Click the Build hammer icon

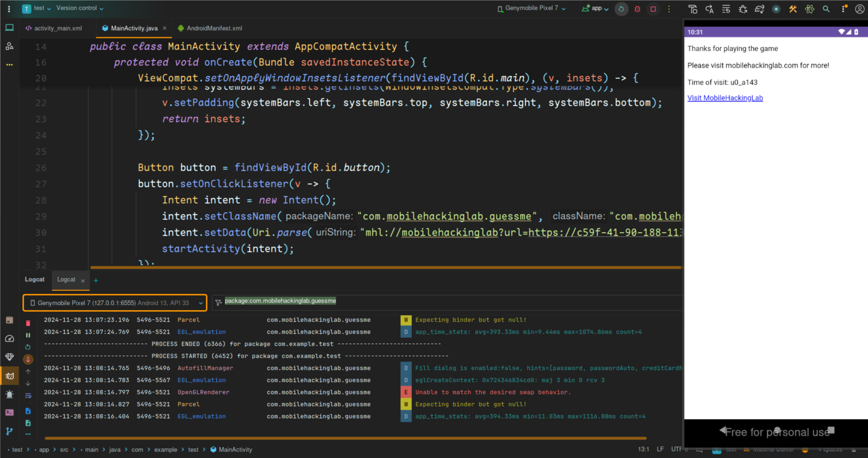(693, 9)
